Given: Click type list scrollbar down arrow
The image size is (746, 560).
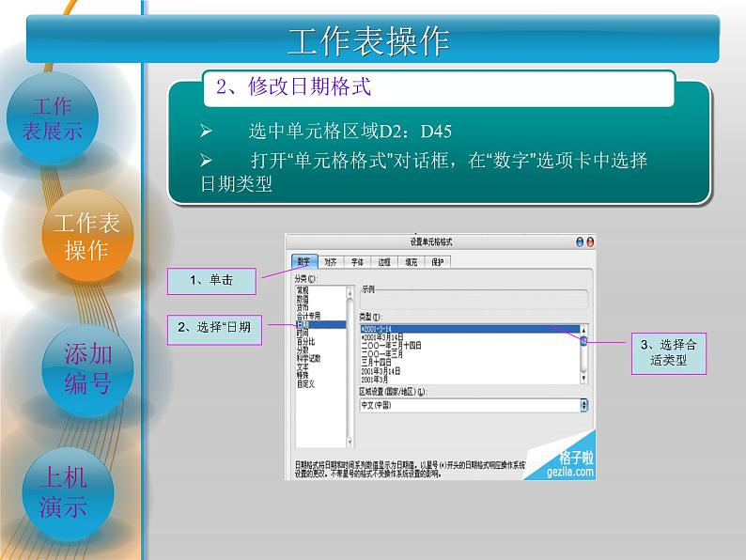Looking at the screenshot, I should pyautogui.click(x=583, y=380).
